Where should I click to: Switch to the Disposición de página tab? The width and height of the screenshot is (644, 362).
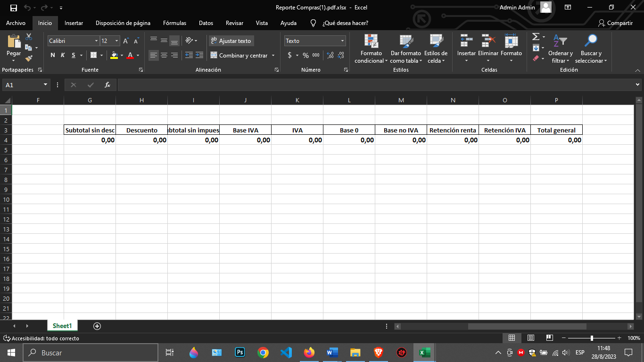(x=123, y=23)
